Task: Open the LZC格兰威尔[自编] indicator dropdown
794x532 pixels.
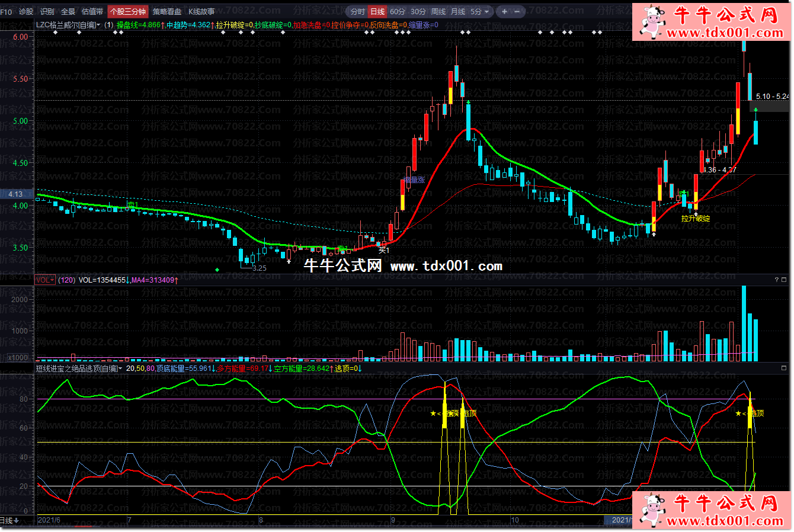Action: (x=68, y=25)
